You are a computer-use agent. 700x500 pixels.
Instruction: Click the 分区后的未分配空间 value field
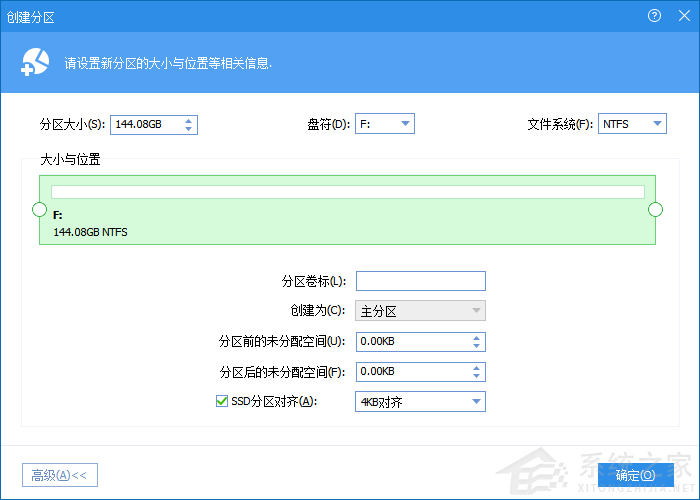(x=410, y=371)
